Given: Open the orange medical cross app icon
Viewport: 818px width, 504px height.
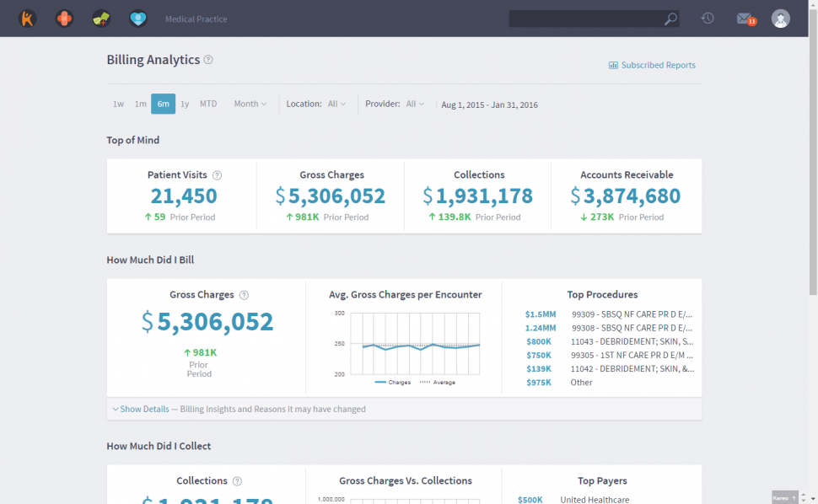Looking at the screenshot, I should (x=64, y=19).
